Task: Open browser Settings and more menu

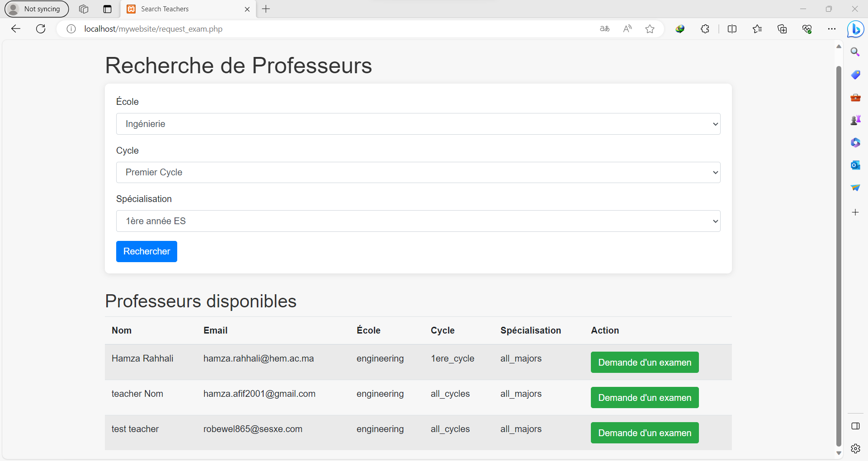Action: [831, 29]
